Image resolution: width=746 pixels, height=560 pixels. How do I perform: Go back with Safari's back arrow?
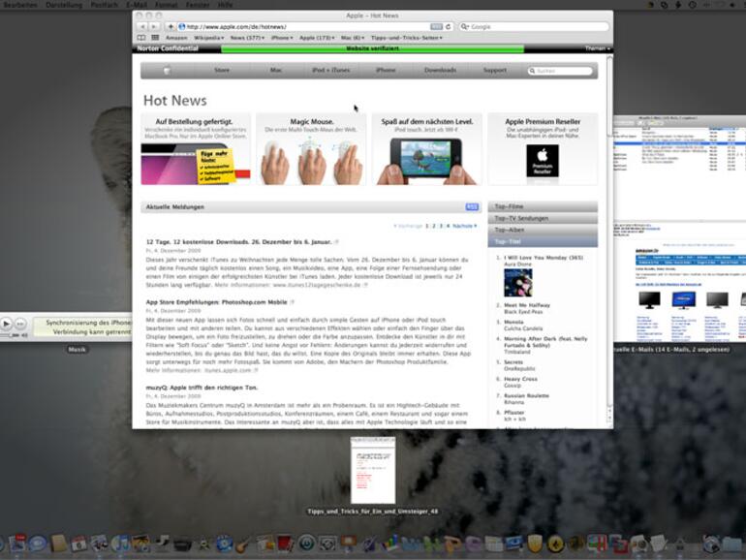(142, 27)
